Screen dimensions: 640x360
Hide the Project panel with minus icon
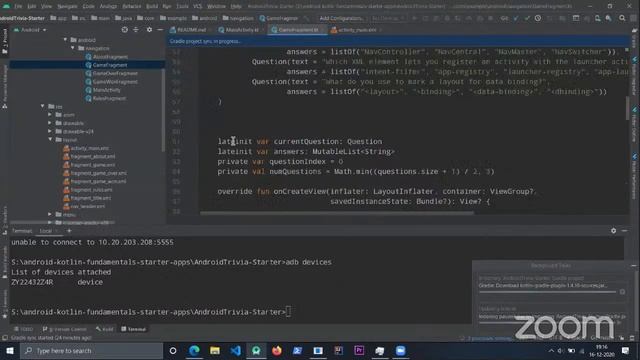pyautogui.click(x=160, y=30)
